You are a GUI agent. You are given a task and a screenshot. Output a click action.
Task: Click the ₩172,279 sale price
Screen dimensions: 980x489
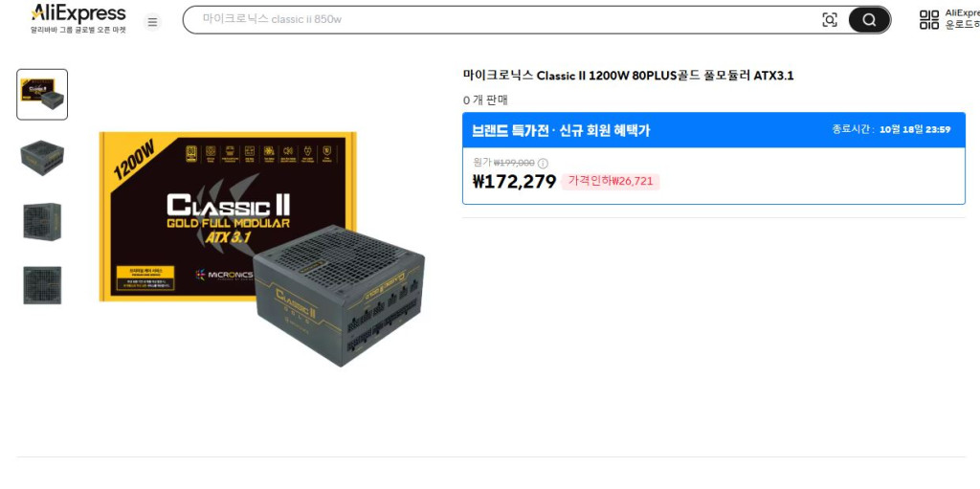click(514, 182)
